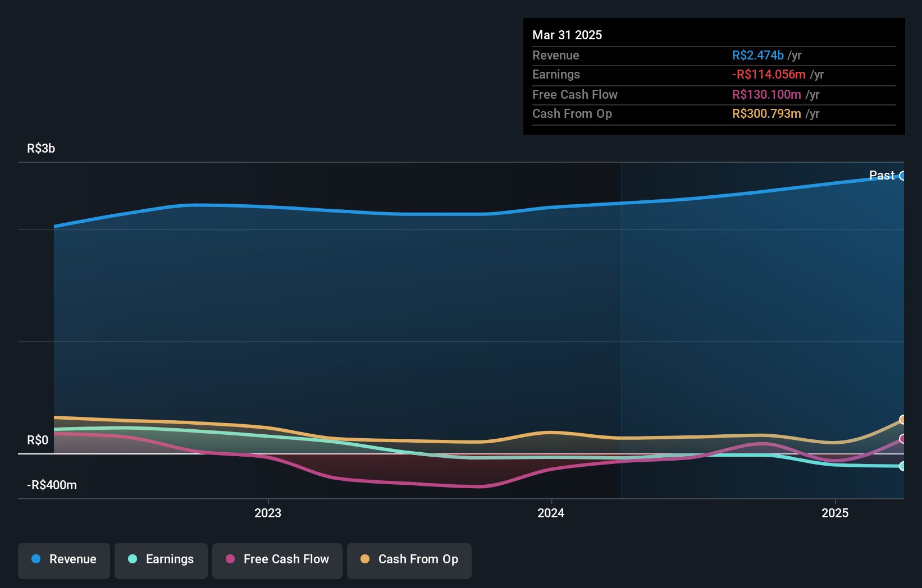Image resolution: width=922 pixels, height=588 pixels.
Task: Click the 2024 x-axis label
Action: pyautogui.click(x=551, y=513)
